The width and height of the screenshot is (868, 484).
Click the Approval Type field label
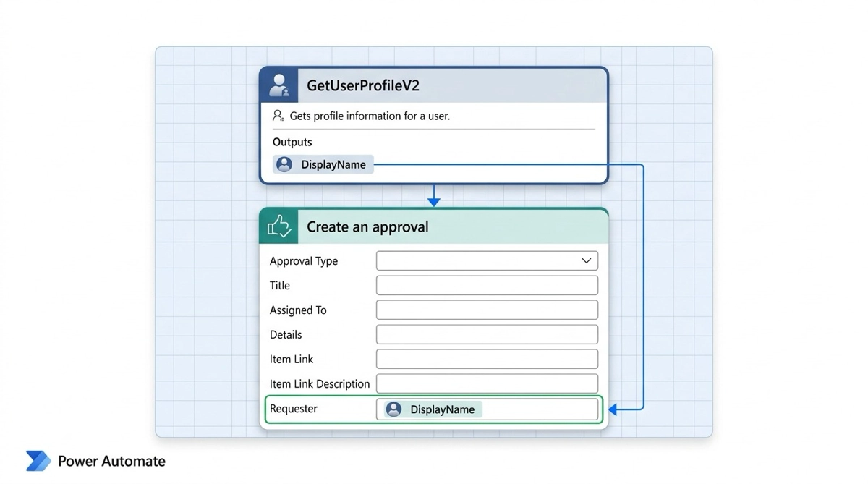pos(304,261)
